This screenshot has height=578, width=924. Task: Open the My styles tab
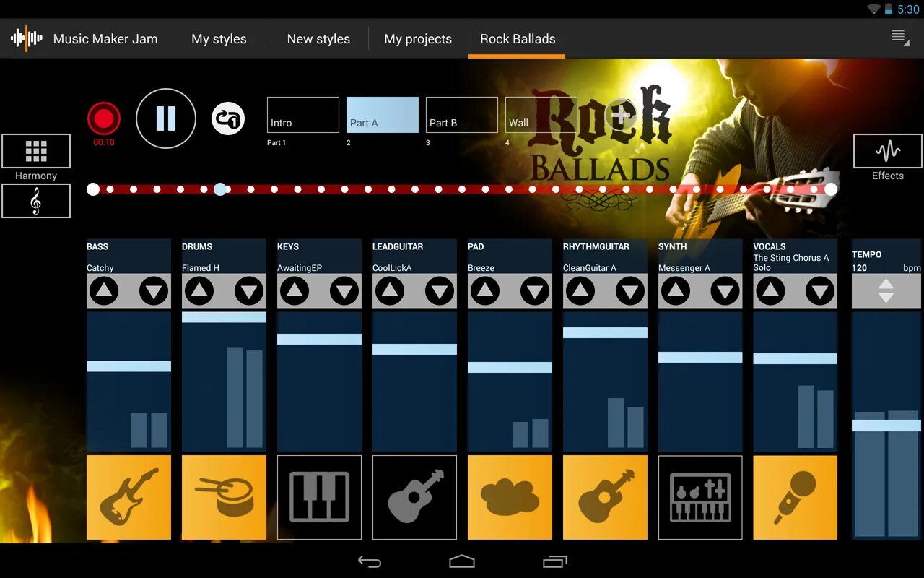click(x=219, y=39)
